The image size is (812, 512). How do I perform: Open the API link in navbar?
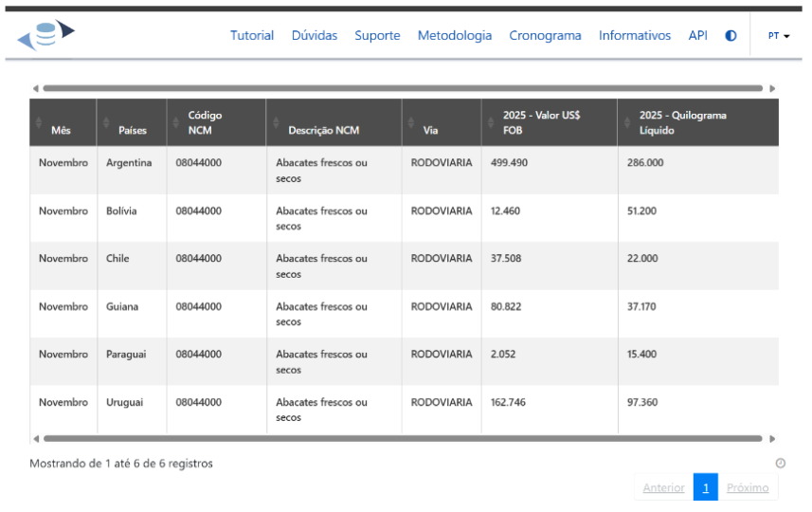(697, 36)
